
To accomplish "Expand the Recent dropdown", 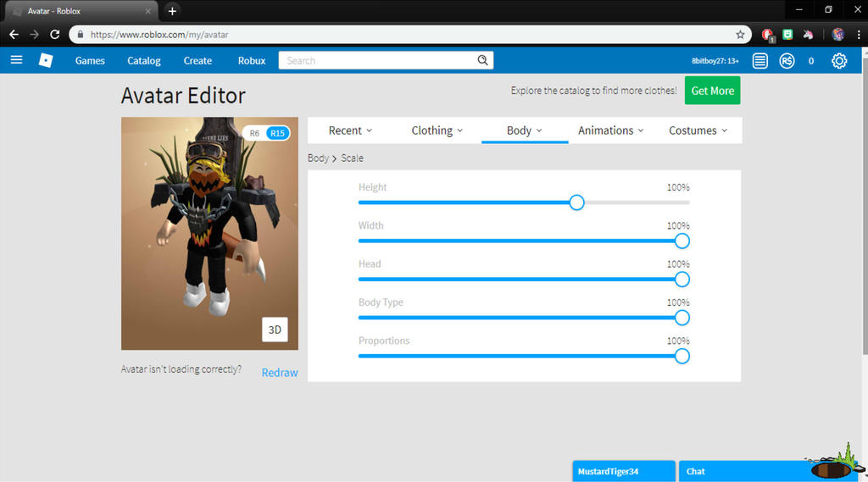I will (350, 130).
